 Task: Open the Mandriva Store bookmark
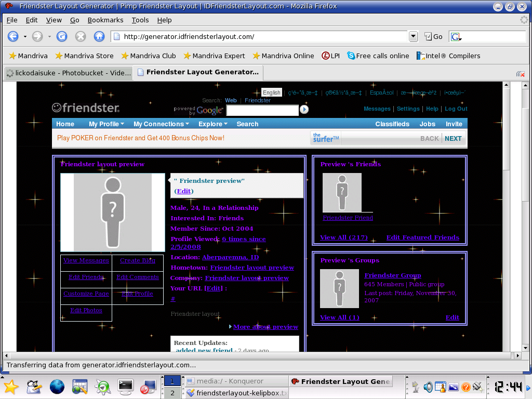pos(85,56)
